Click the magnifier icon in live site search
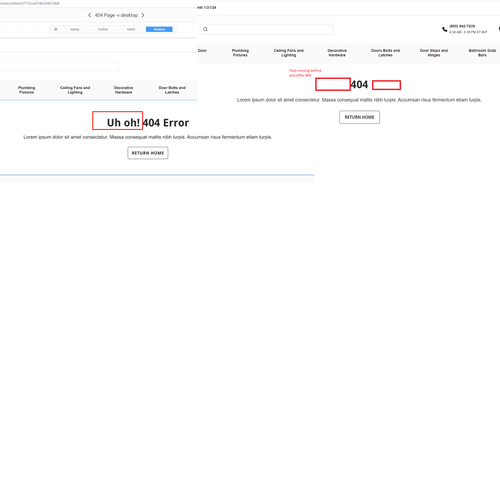The width and height of the screenshot is (500, 497). [205, 29]
